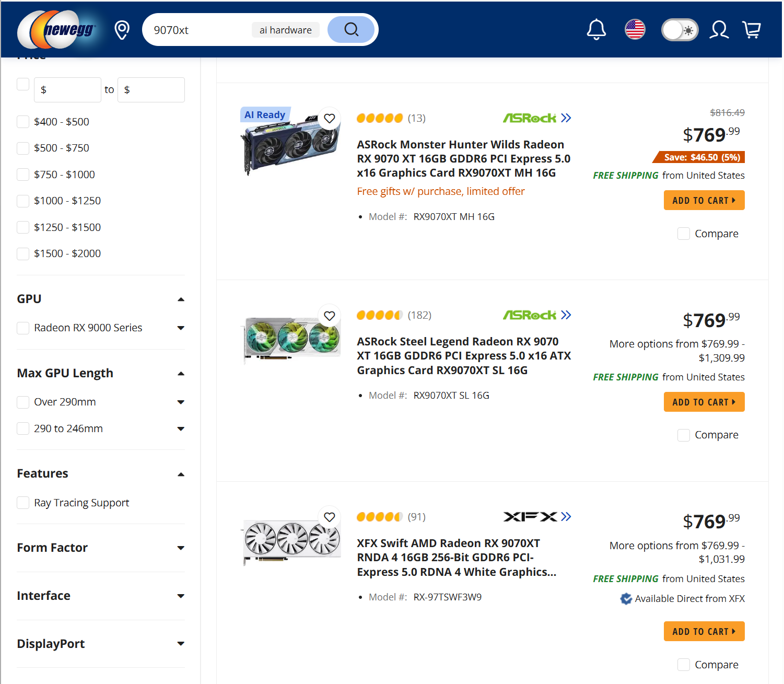The width and height of the screenshot is (784, 684).
Task: Open XFX brand logo on Swift listing
Action: tap(530, 517)
